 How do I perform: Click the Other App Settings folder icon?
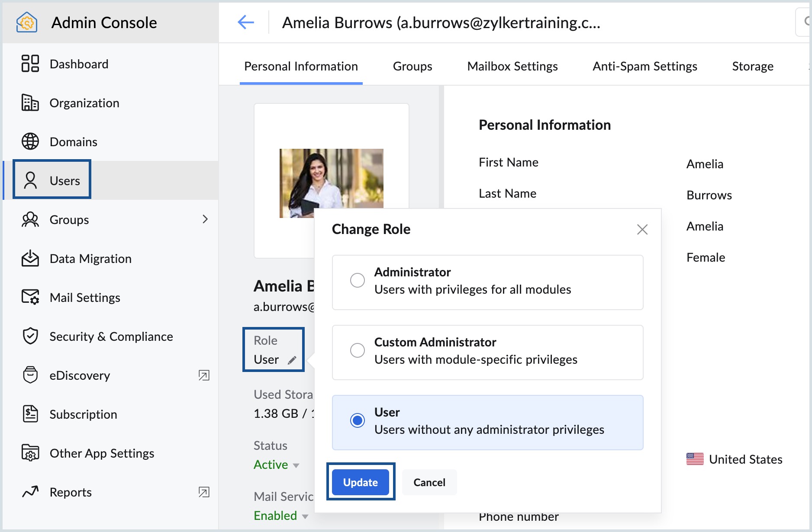(30, 453)
